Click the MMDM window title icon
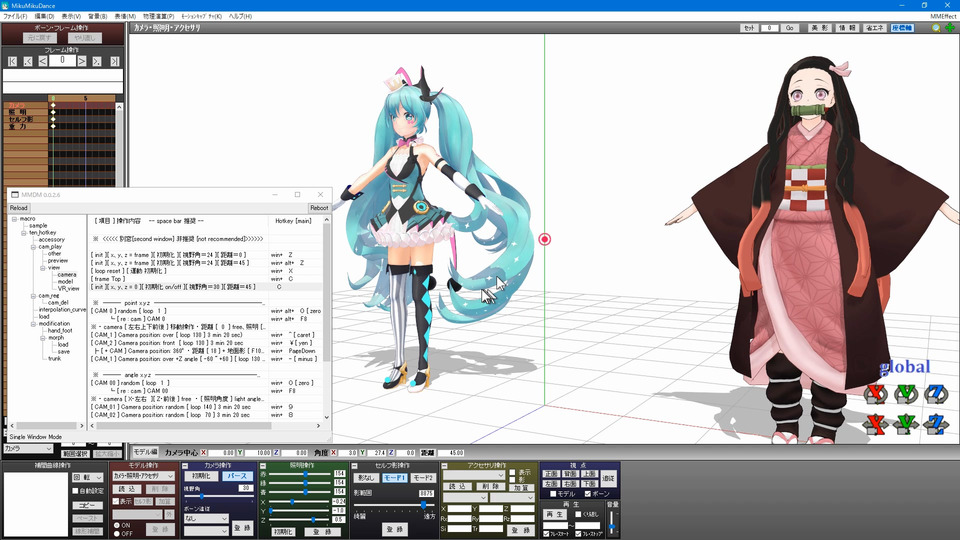Screen dimensions: 960x540 15,195
